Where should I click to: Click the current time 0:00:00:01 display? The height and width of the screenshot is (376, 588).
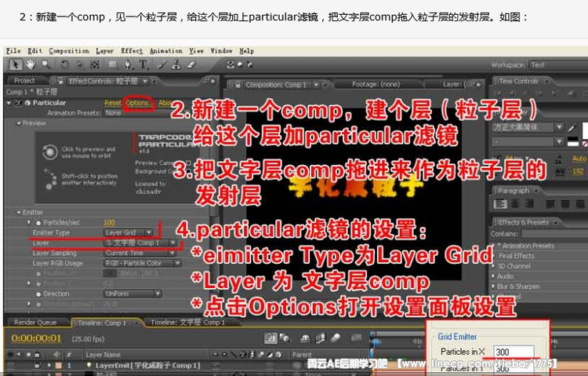pos(36,338)
